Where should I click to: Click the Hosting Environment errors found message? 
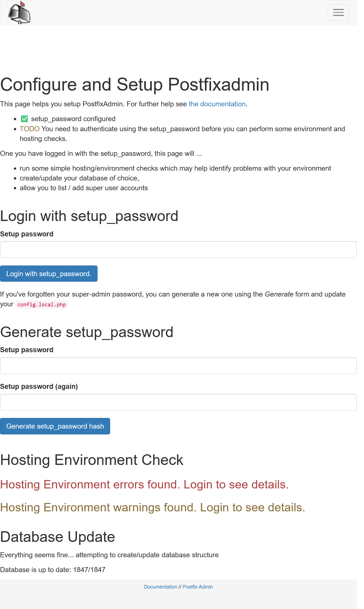click(144, 485)
